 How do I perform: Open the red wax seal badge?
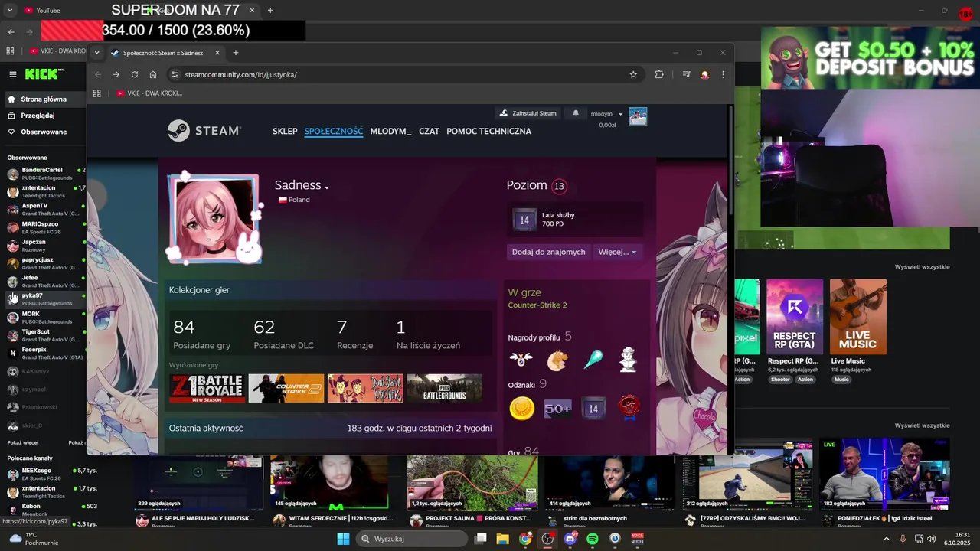click(x=629, y=408)
